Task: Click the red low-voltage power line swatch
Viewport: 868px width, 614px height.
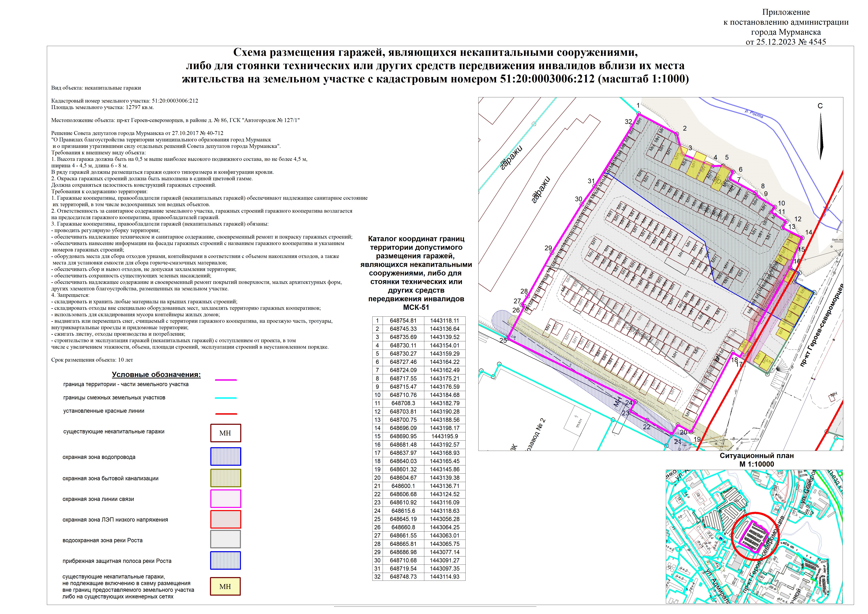Action: point(225,519)
